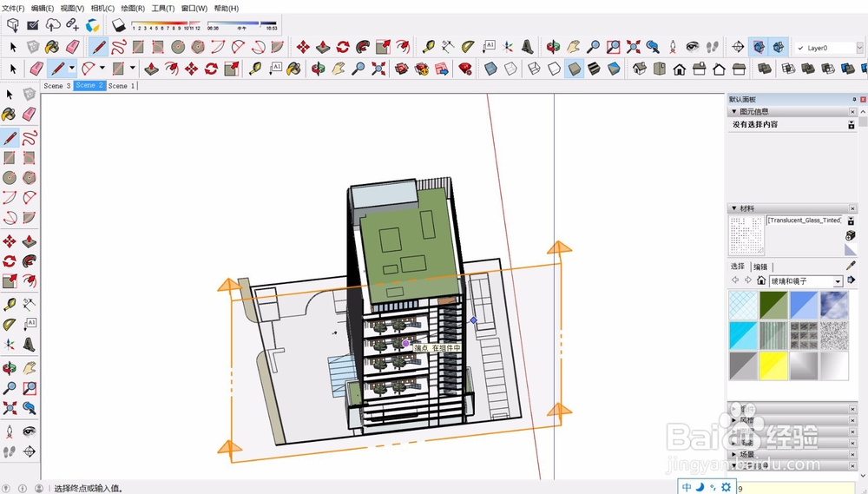
Task: Switch to Front view house icon
Action: tap(680, 69)
